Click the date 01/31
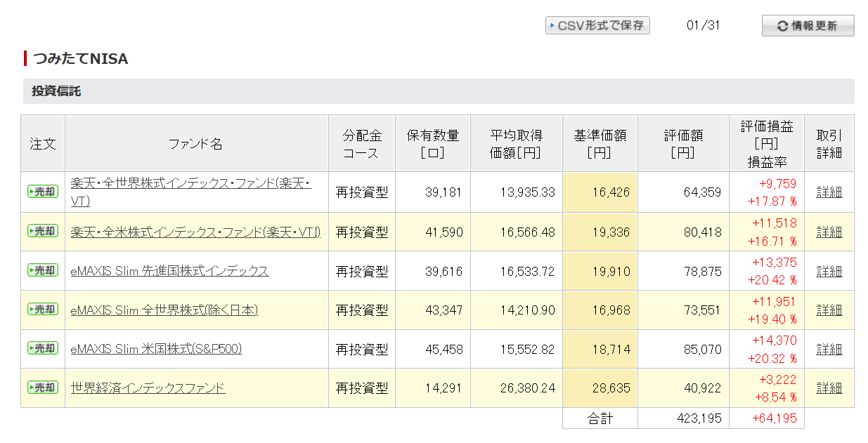Screen dimensions: 868x443 [x=704, y=25]
